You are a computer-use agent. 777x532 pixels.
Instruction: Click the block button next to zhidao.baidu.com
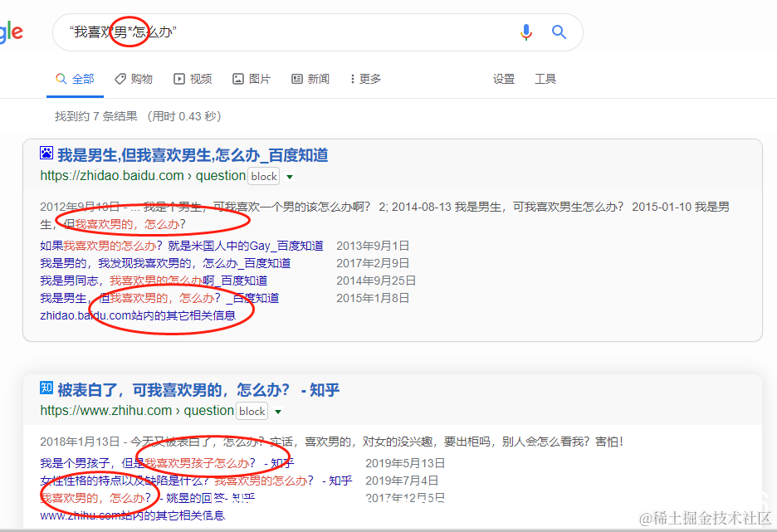click(x=263, y=176)
